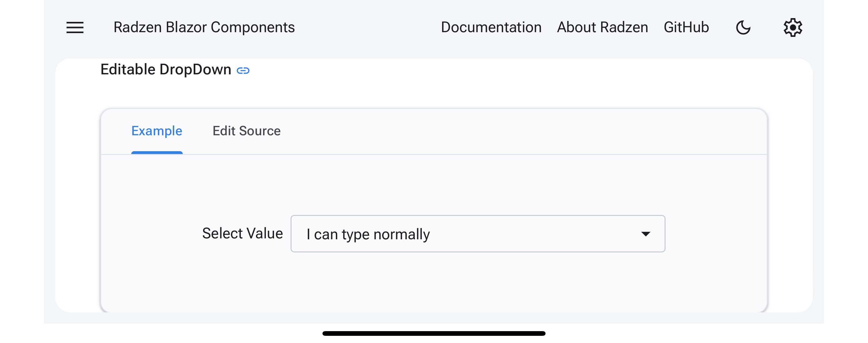
Task: Open the Documentation link
Action: (491, 27)
